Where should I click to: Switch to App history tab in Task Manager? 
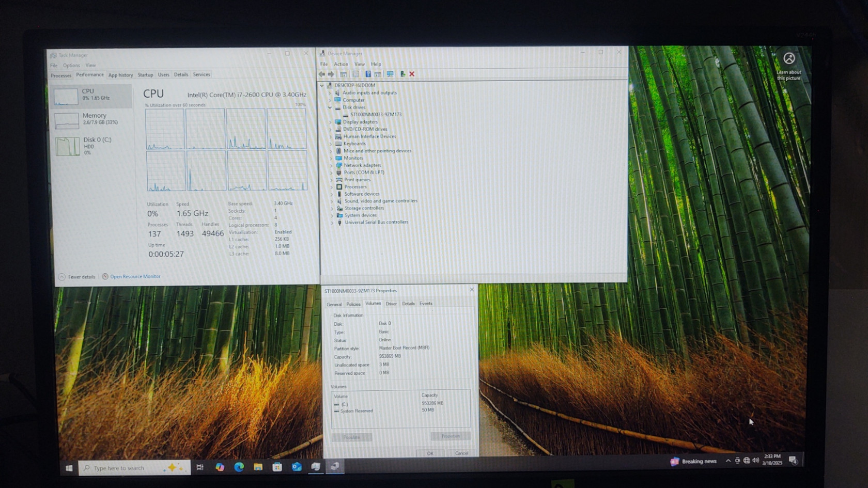(120, 75)
